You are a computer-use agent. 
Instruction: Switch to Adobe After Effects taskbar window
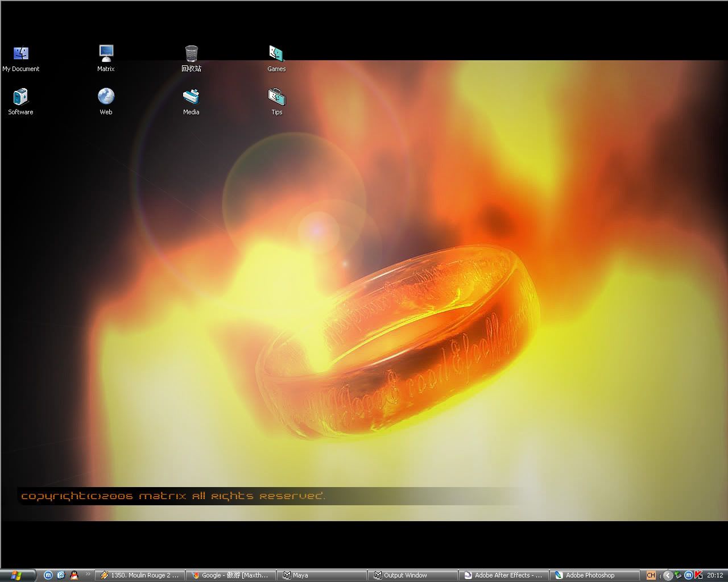tap(503, 575)
